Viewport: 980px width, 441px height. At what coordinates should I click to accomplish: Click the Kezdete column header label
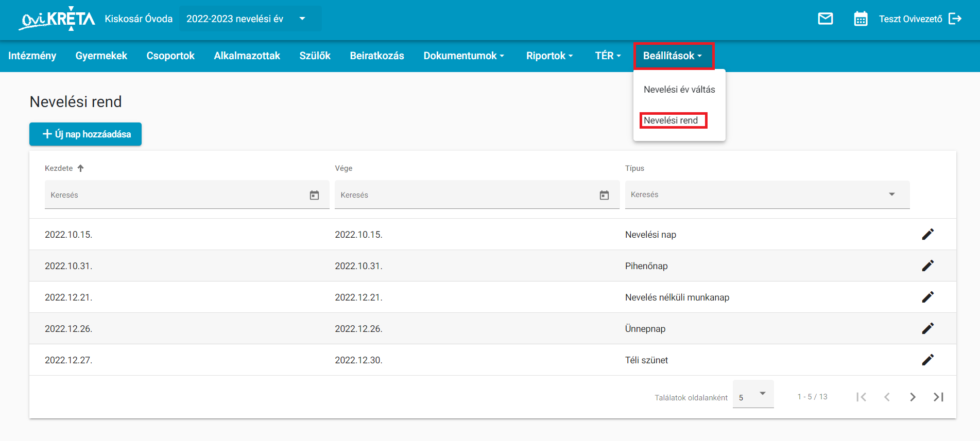point(59,168)
